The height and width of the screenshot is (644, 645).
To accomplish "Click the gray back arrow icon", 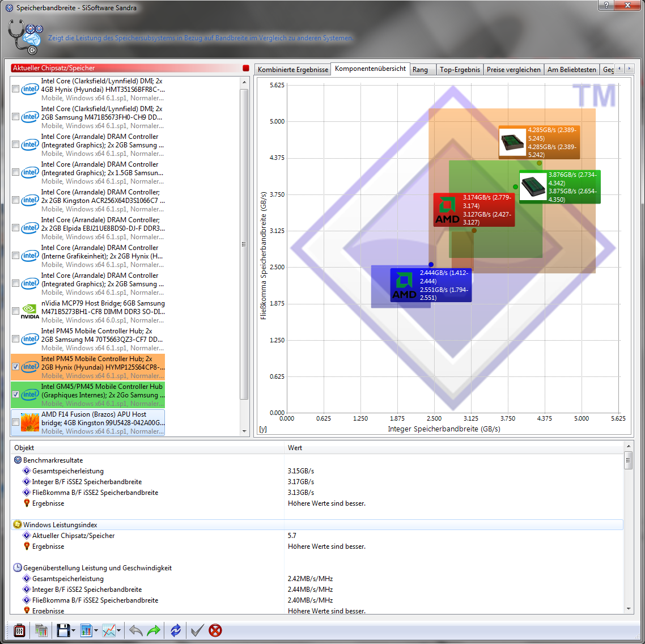I will tap(136, 630).
